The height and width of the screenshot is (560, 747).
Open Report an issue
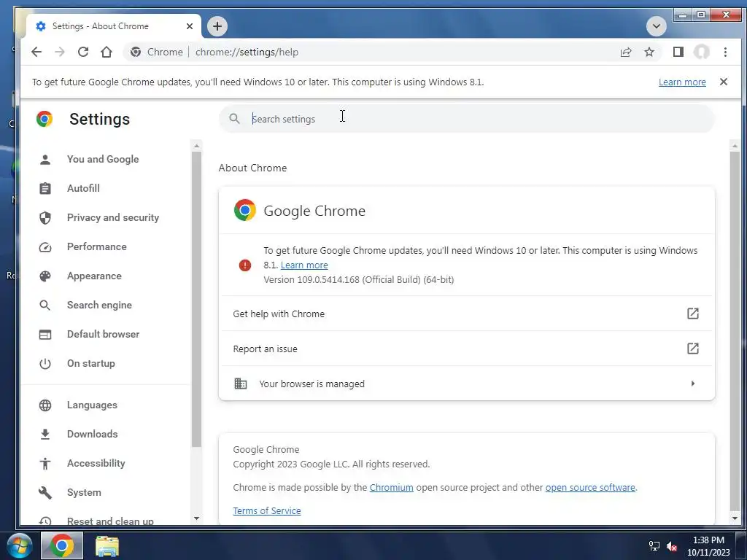coord(467,349)
